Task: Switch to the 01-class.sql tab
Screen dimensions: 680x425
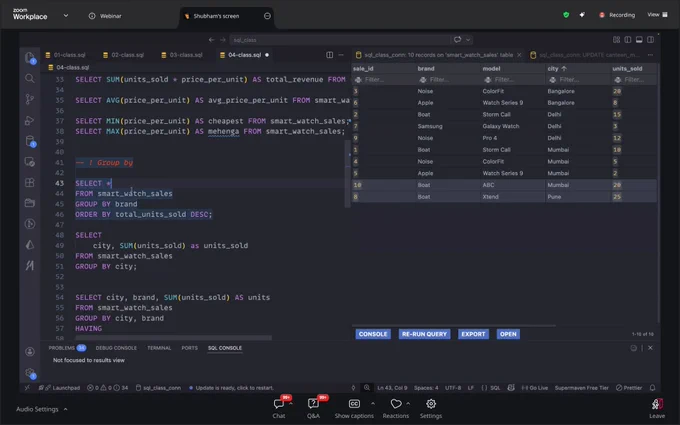Action: point(65,55)
